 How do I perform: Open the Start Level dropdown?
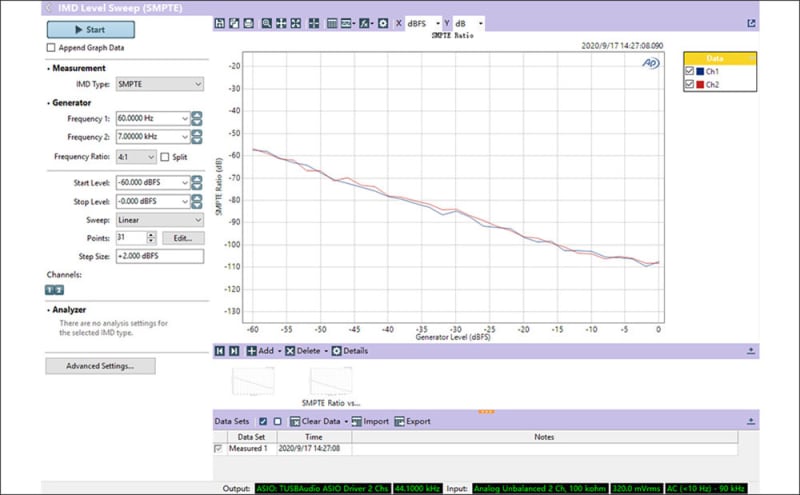click(185, 183)
